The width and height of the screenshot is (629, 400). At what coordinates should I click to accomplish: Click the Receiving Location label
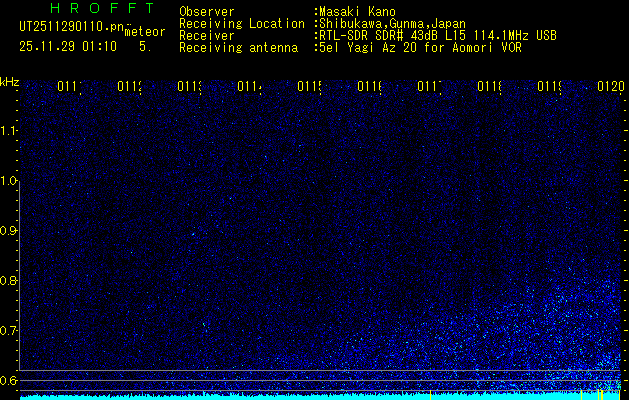tap(242, 24)
